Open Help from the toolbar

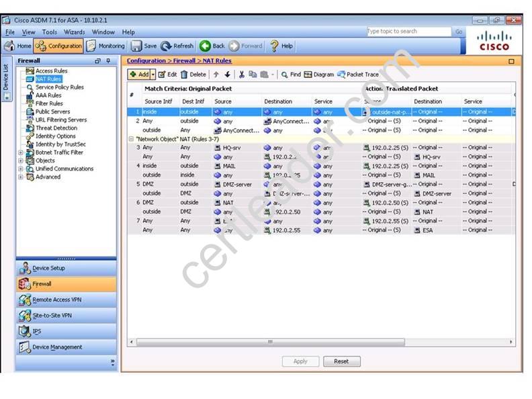click(281, 46)
